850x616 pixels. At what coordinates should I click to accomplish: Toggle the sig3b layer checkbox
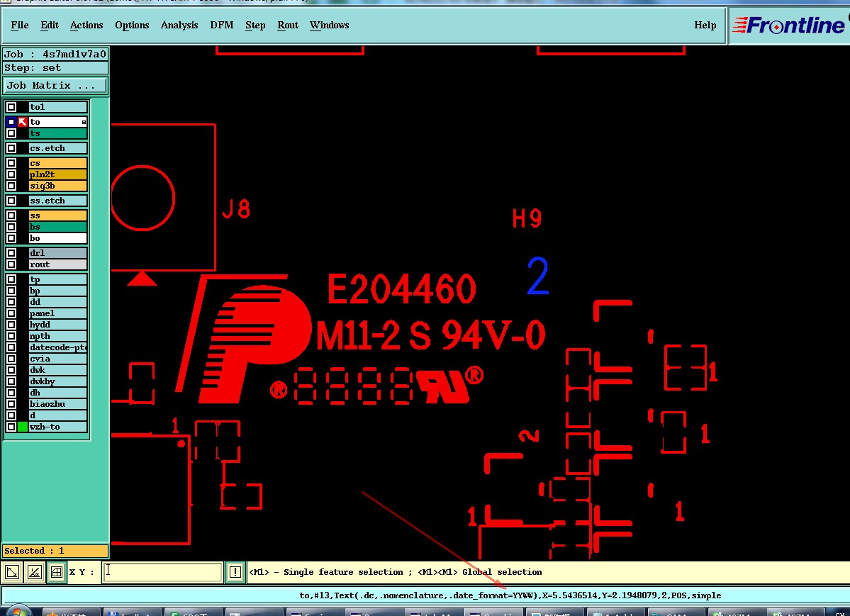11,186
